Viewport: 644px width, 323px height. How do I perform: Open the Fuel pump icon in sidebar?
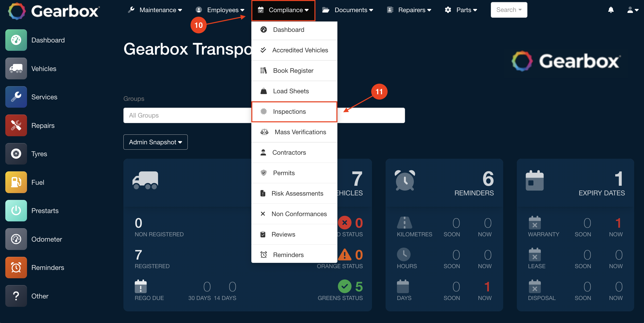16,182
